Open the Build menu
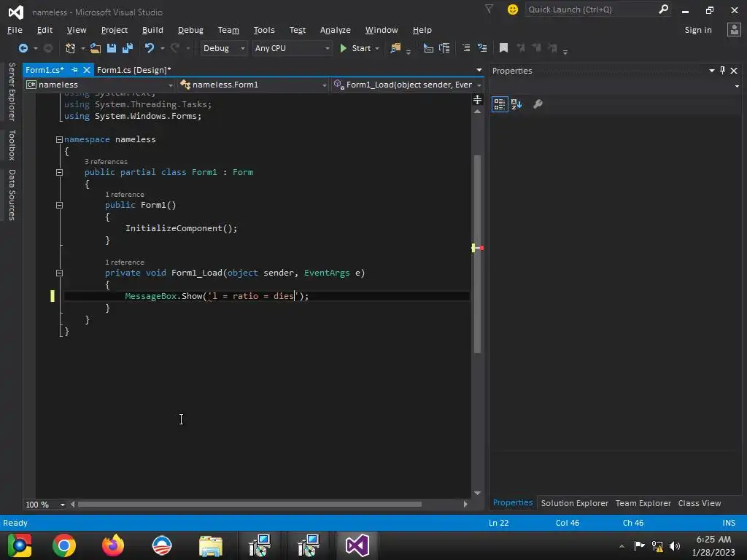Image resolution: width=747 pixels, height=560 pixels. [x=152, y=30]
